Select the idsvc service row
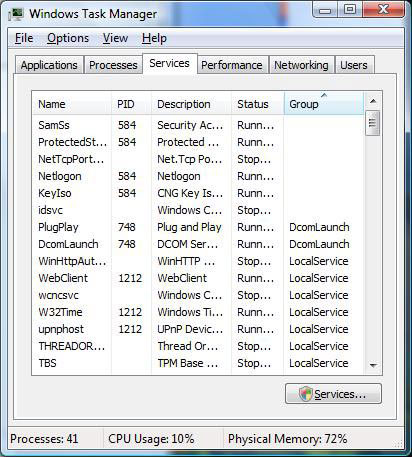Screen dimensions: 412x457 coord(198,210)
